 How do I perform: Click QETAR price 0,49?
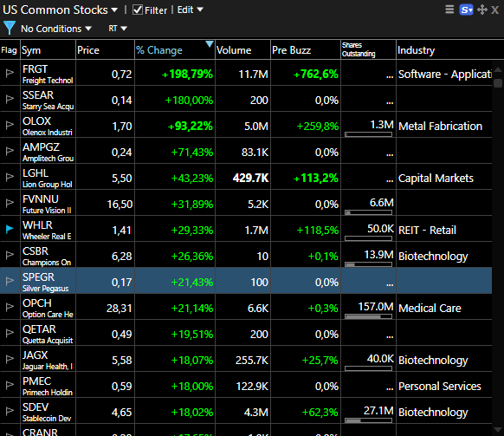pos(121,335)
